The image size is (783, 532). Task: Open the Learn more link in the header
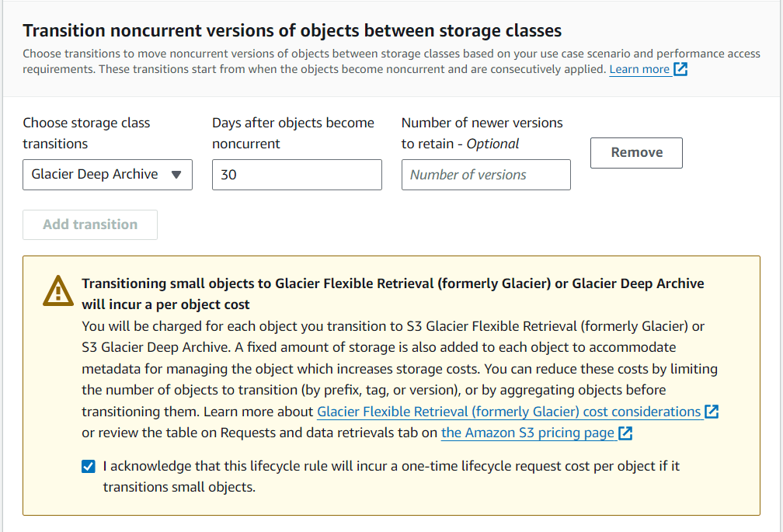click(x=639, y=69)
